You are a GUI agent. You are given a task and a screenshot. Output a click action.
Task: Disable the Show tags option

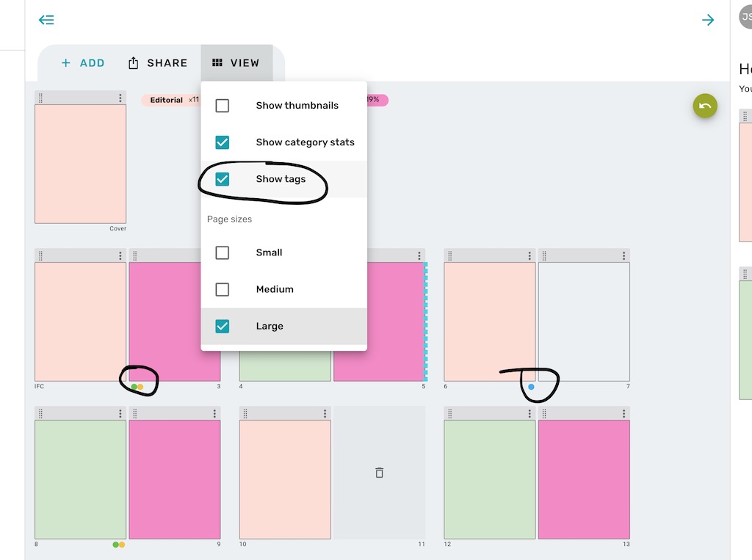[x=223, y=178]
